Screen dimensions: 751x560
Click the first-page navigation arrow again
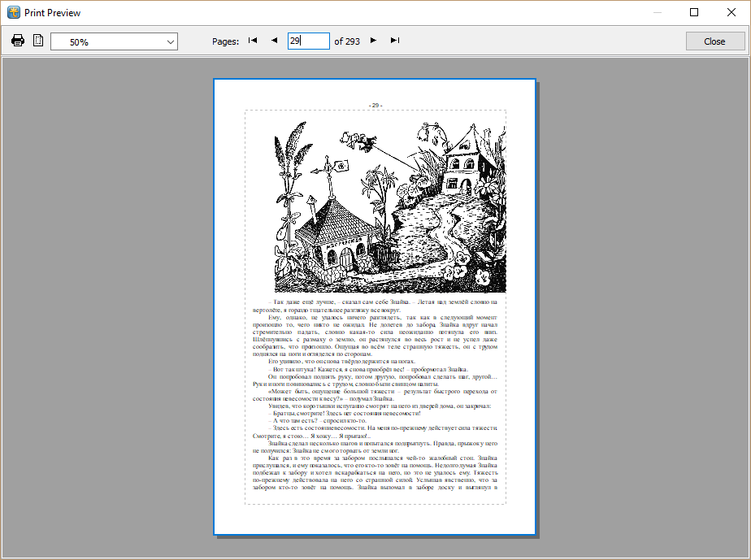(x=252, y=39)
